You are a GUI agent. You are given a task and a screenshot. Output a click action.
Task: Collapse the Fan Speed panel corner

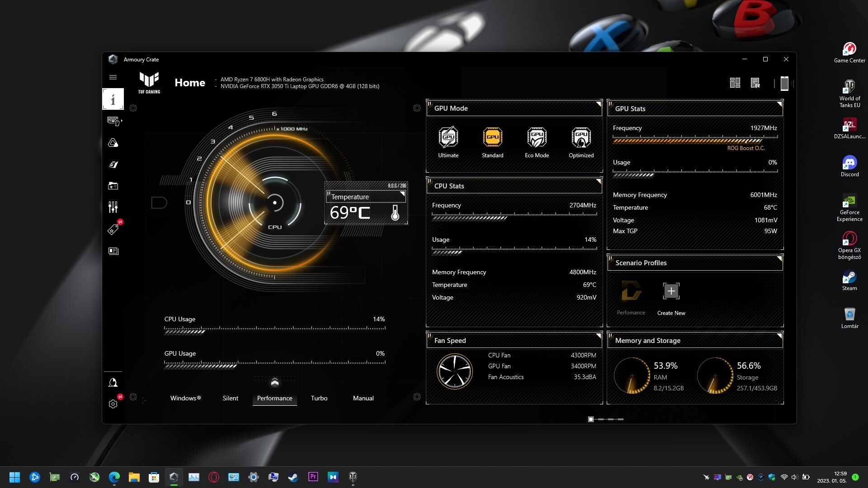pos(598,336)
